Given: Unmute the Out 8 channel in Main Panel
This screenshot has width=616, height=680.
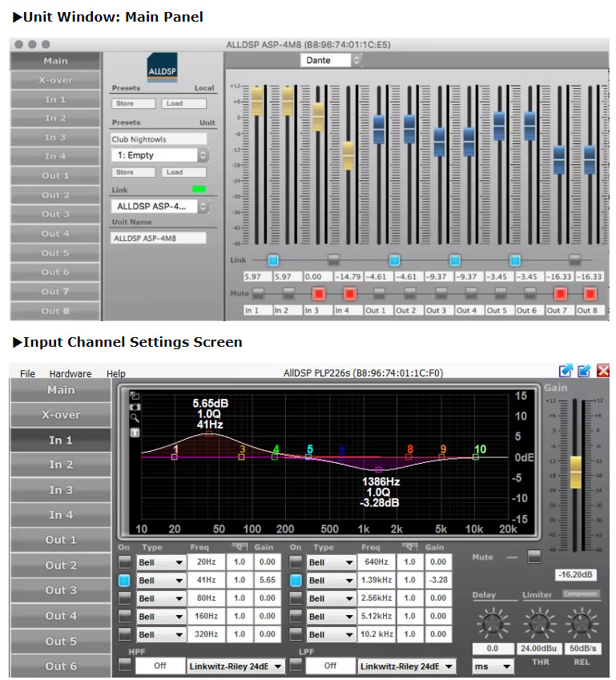Looking at the screenshot, I should tap(590, 294).
